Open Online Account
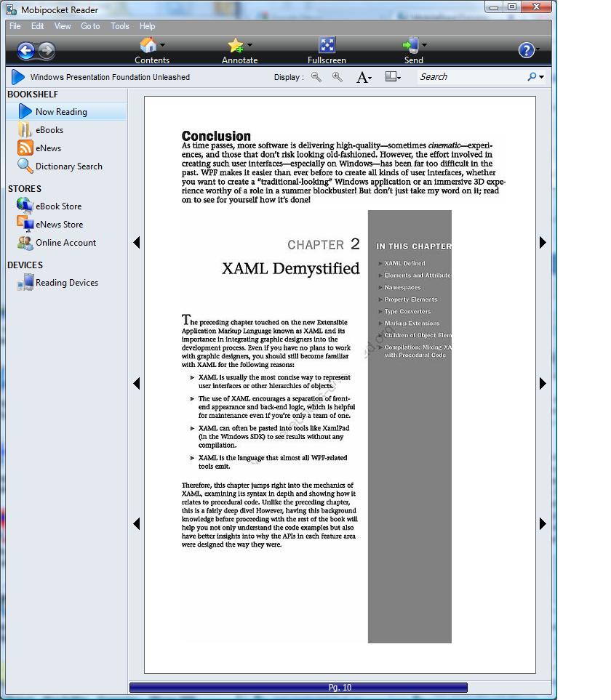This screenshot has height=700, width=611. pos(65,243)
